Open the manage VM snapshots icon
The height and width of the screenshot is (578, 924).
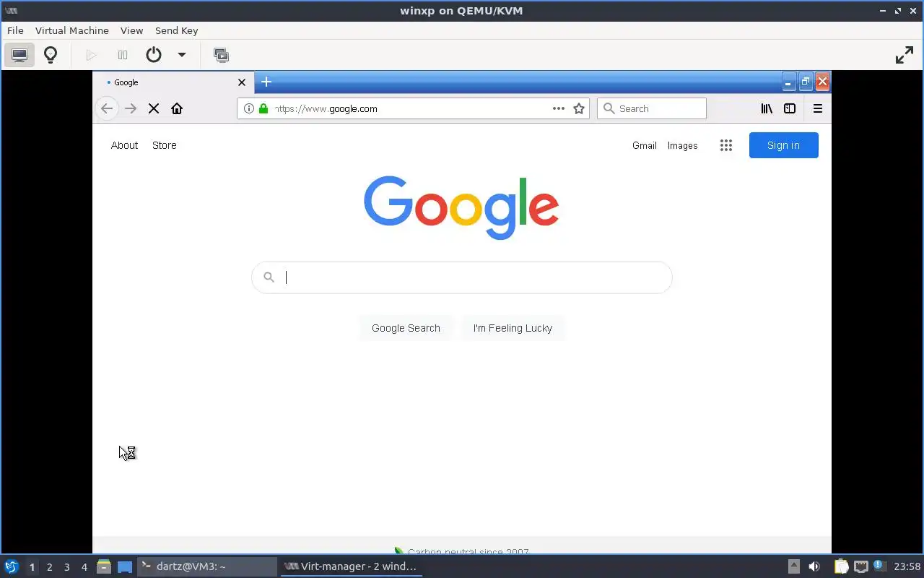click(221, 55)
